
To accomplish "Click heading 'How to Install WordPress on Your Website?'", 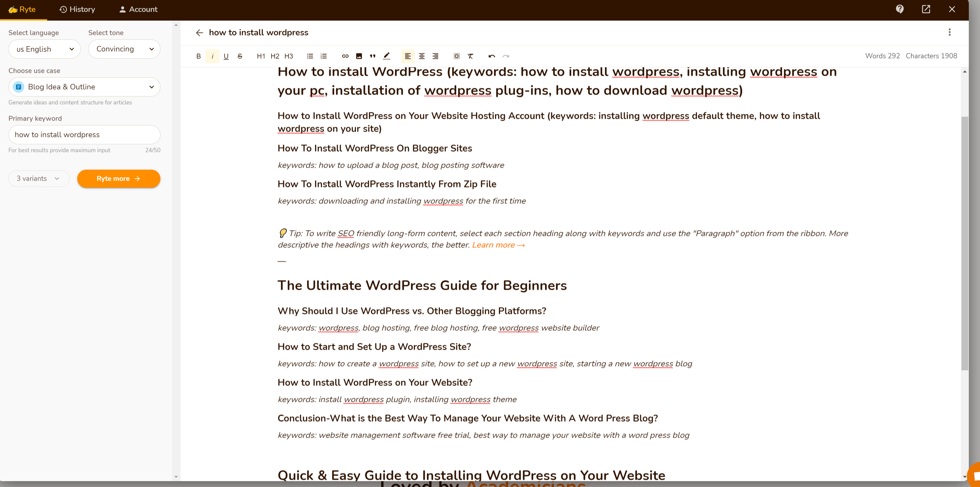I will 375,383.
